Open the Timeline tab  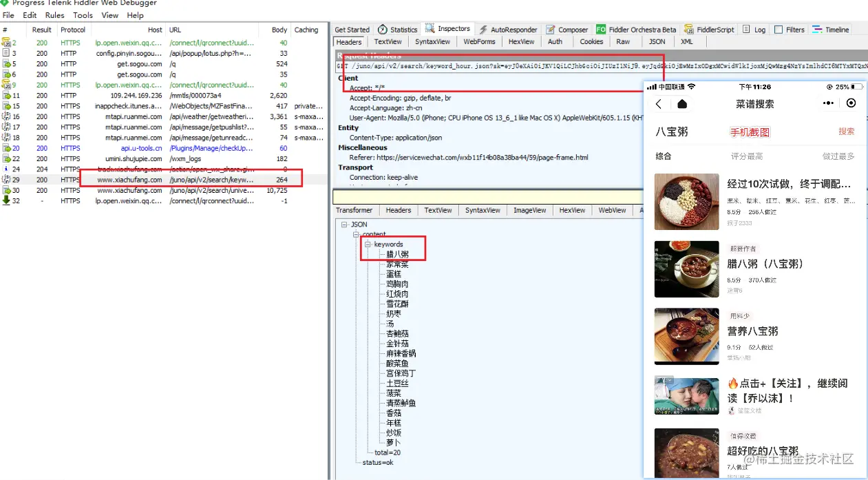pos(830,30)
